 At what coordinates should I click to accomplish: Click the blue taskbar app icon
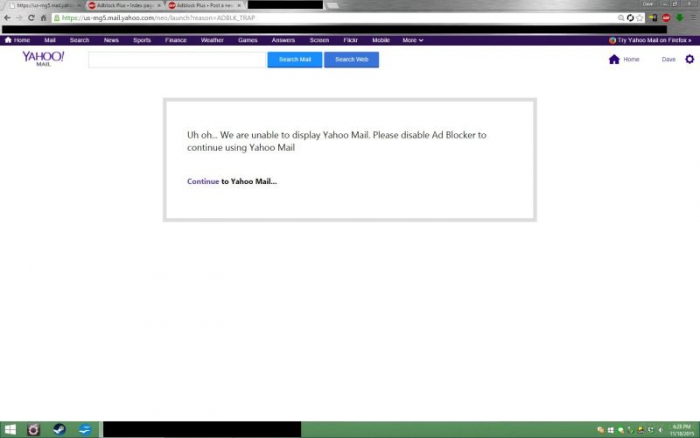pyautogui.click(x=85, y=430)
